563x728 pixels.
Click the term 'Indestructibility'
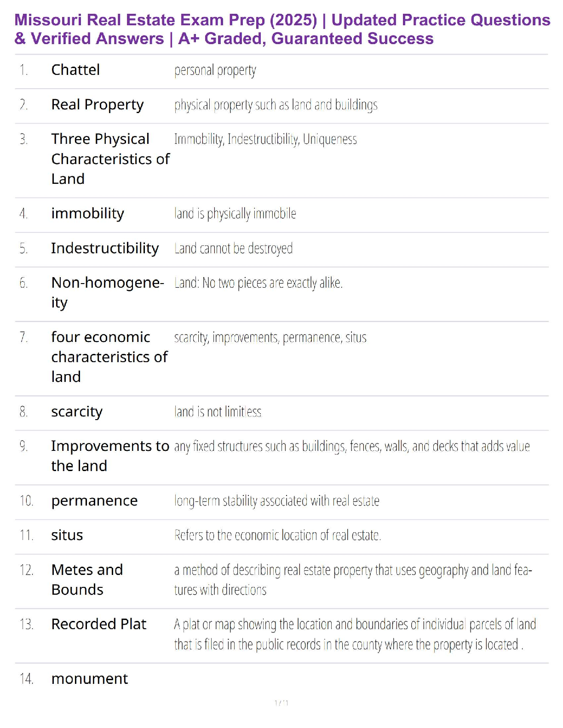tap(105, 248)
